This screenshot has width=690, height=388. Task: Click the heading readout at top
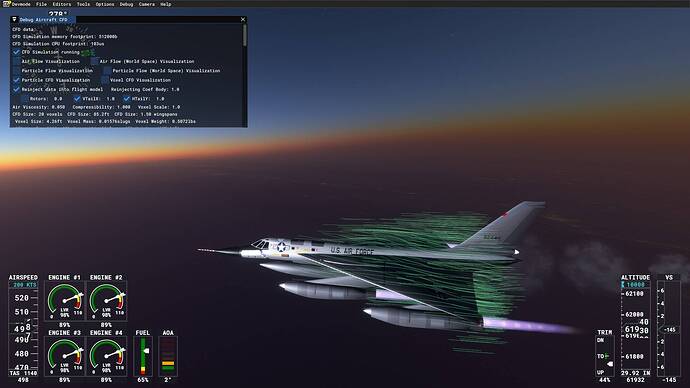[58, 14]
